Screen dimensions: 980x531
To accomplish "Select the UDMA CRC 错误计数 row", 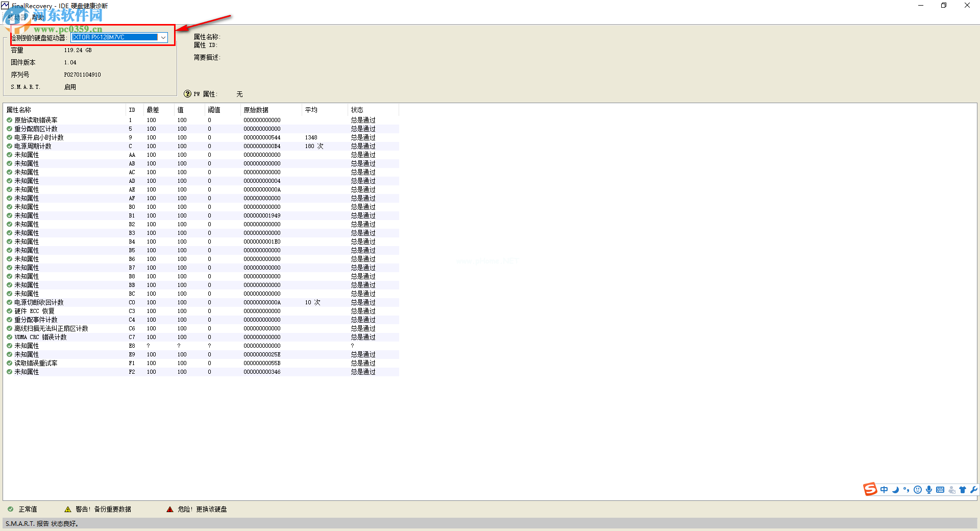I will pyautogui.click(x=201, y=337).
